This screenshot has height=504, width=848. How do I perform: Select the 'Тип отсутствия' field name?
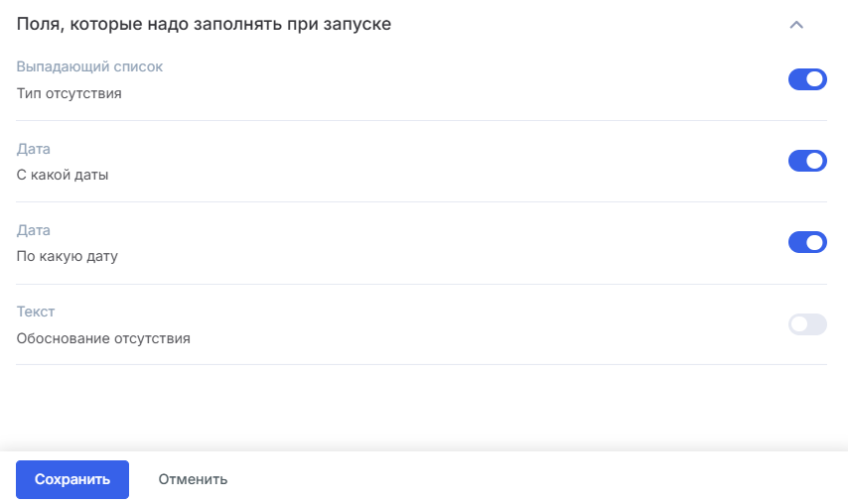pyautogui.click(x=70, y=94)
